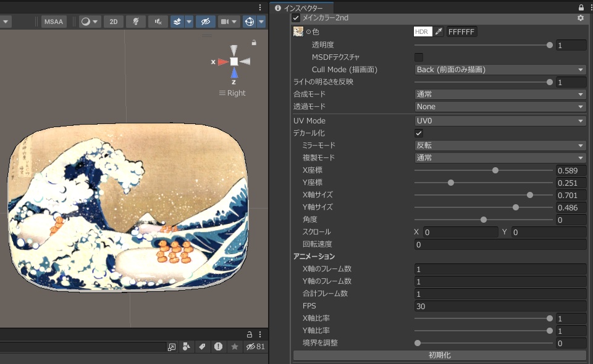Screen dimensions: 593x364
Task: Select the camera icon in Scene toolbar
Action: [224, 21]
